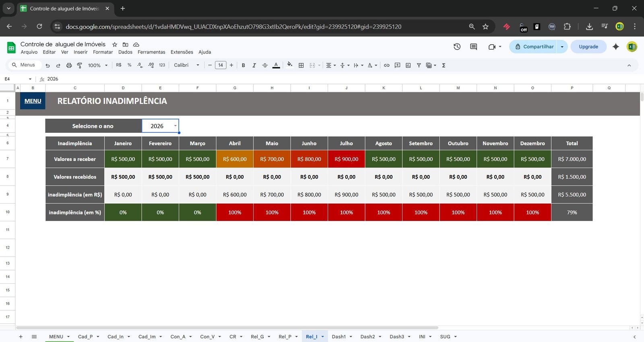Screen dimensions: 644x342
Task: Click the MENU link in header
Action: tap(33, 101)
